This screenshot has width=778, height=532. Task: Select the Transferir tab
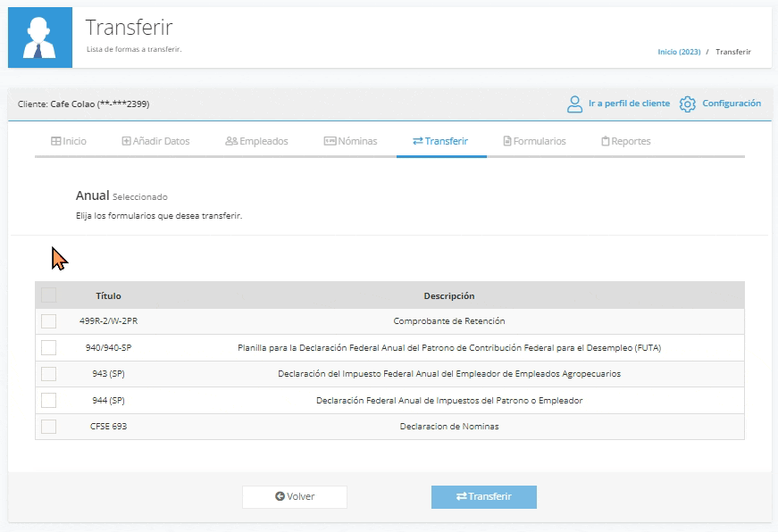(x=440, y=141)
